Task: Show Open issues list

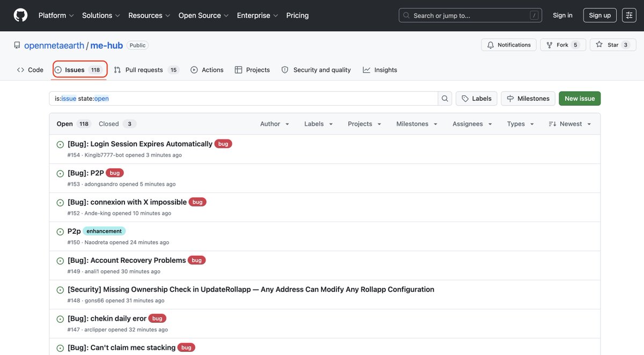Action: click(x=74, y=124)
